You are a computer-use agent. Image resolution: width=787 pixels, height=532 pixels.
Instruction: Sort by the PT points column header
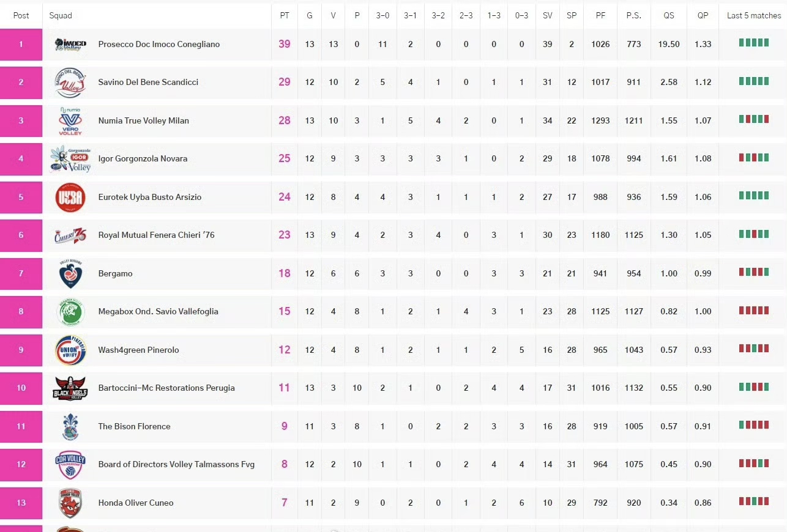click(285, 15)
